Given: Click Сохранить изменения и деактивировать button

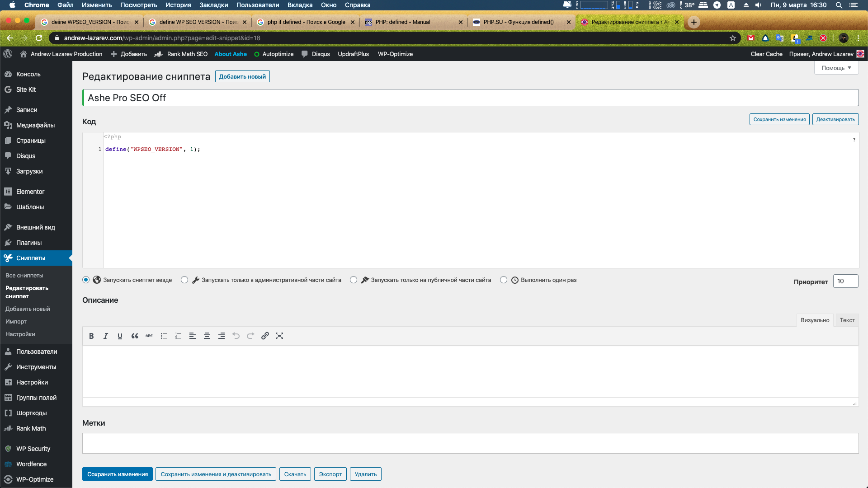Looking at the screenshot, I should [216, 474].
